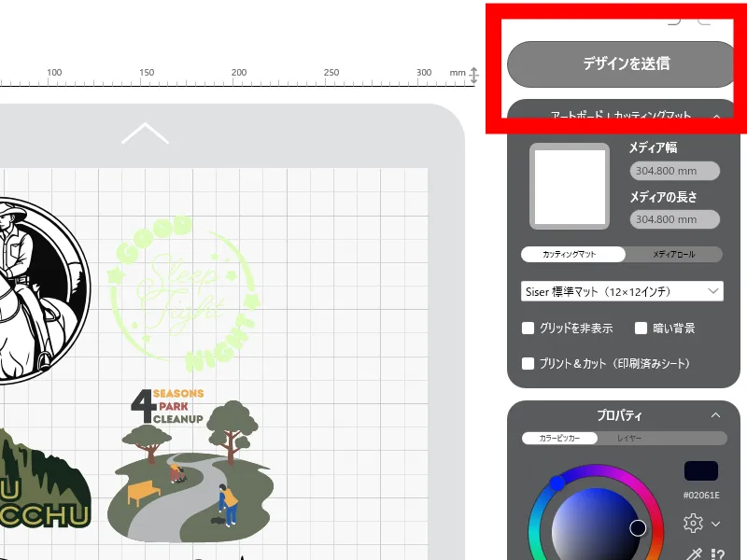Switch to メディアロール tab

[673, 254]
